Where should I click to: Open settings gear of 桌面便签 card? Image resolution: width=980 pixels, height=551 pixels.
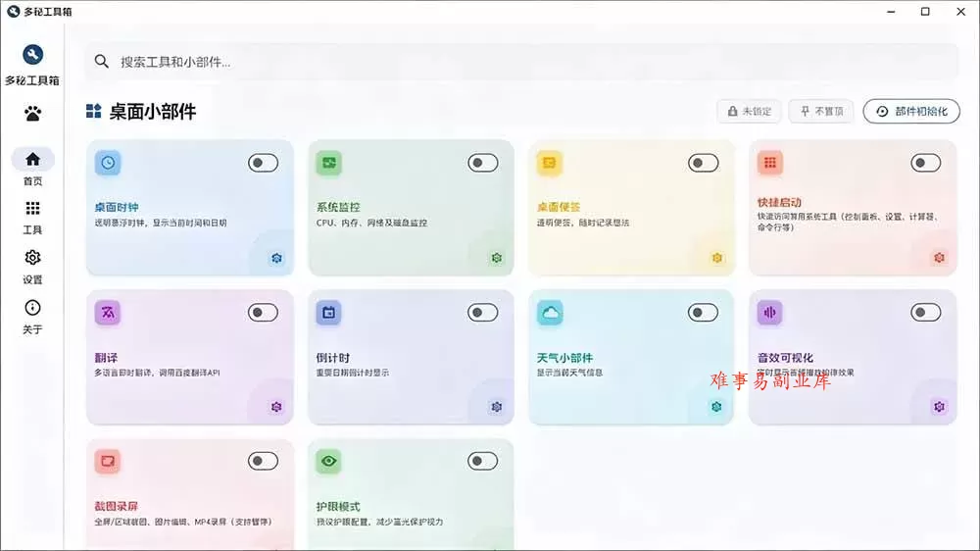tap(717, 258)
